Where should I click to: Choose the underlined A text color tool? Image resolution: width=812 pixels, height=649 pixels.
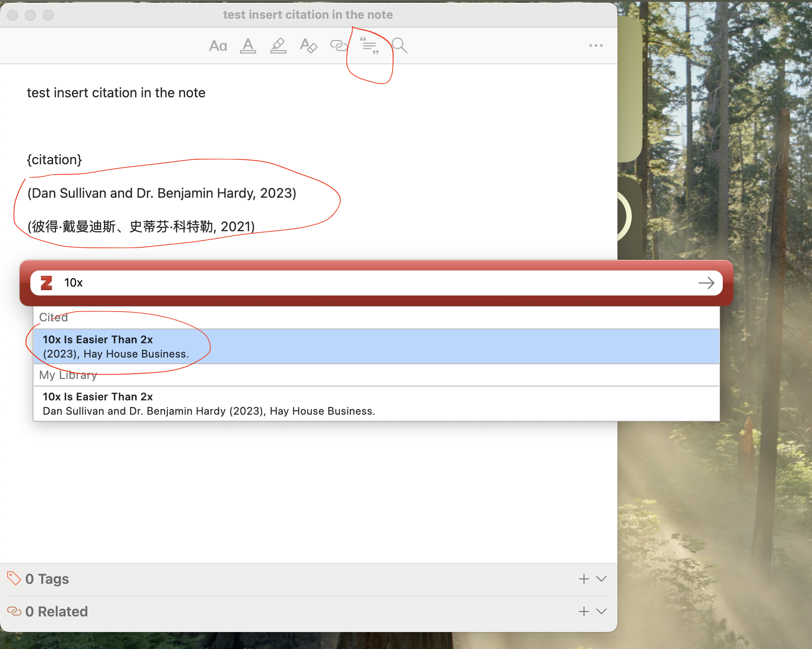pos(248,46)
